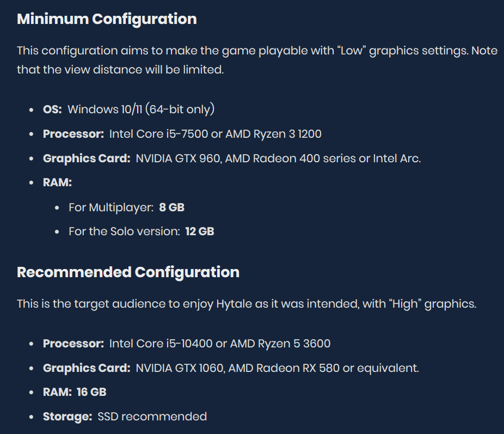Screen dimensions: 504x434
Task: Click the Intel Arc text
Action: pyautogui.click(x=396, y=158)
